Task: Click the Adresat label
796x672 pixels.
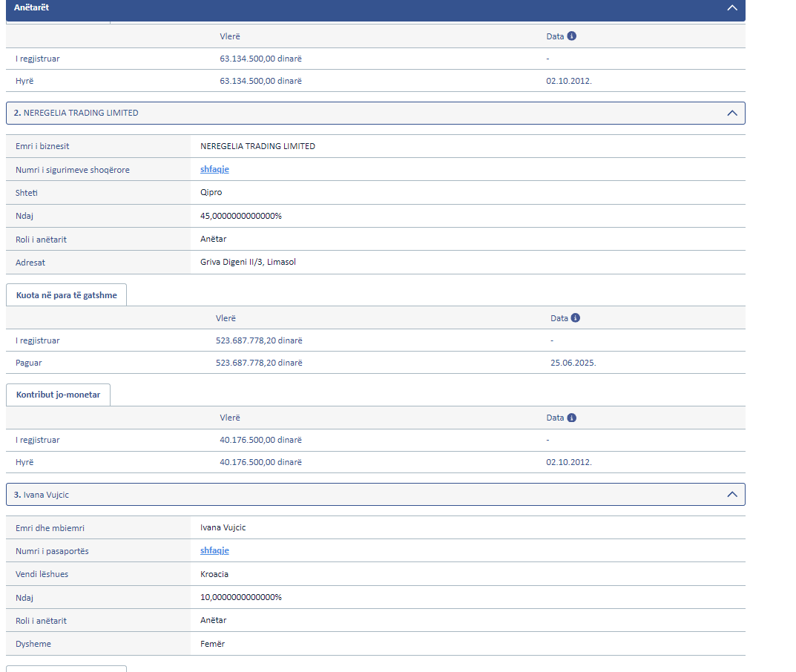Action: 30,263
